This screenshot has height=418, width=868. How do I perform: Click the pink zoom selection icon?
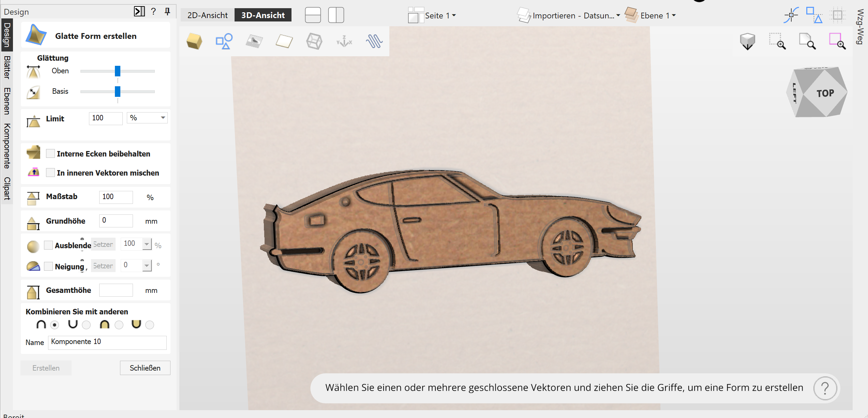point(837,41)
